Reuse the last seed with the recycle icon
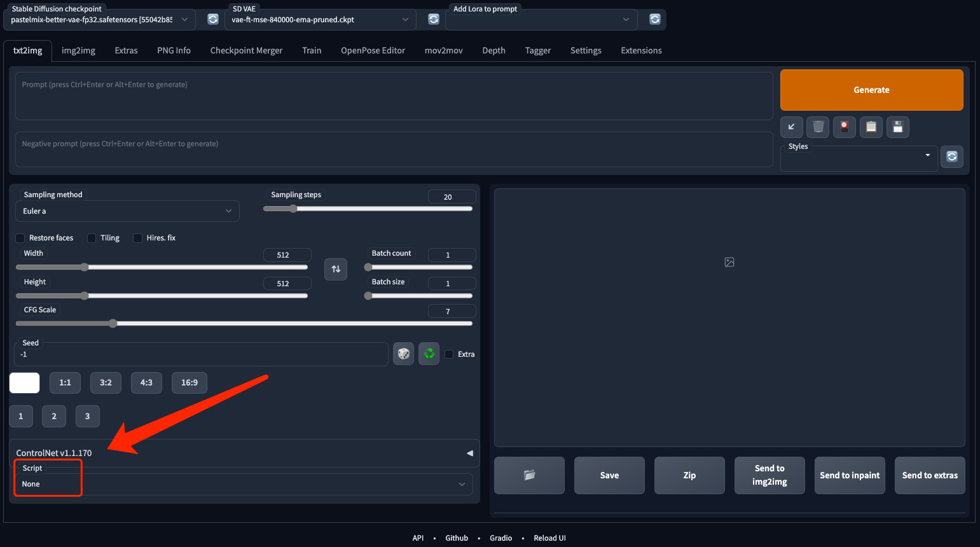980x547 pixels. [429, 354]
